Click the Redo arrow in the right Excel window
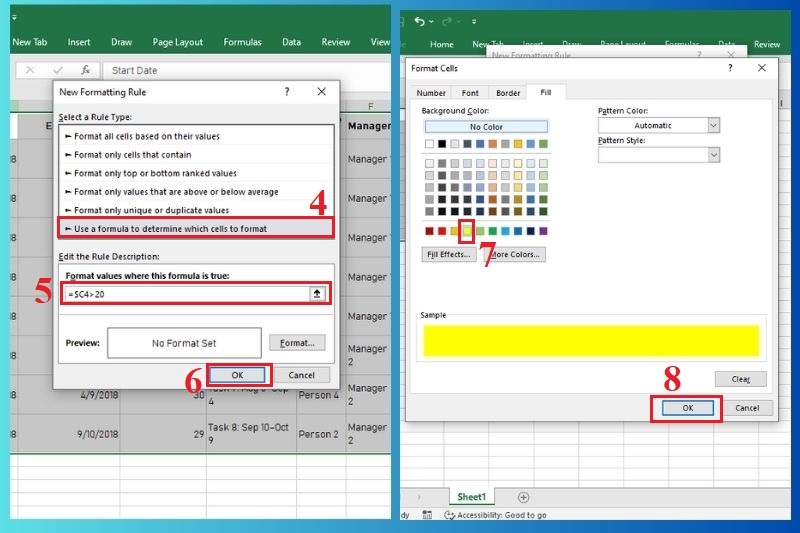Screen dimensions: 800x533 pyautogui.click(x=447, y=21)
